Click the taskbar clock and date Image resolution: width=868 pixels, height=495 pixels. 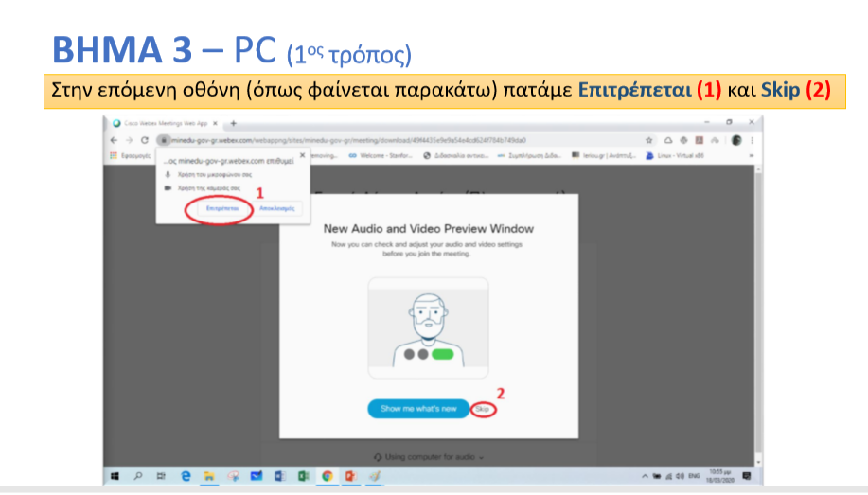coord(720,476)
